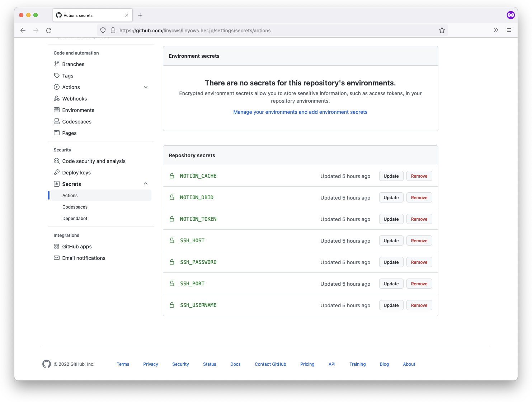The width and height of the screenshot is (532, 402).
Task: Click the browser overflow chevron toolbar control
Action: click(x=496, y=30)
